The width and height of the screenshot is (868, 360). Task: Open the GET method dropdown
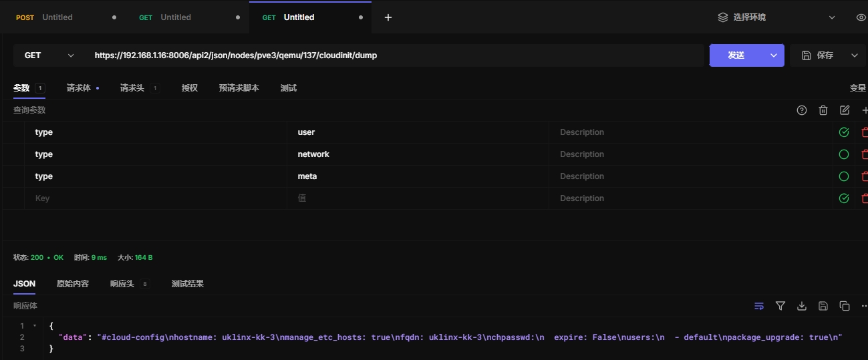click(49, 55)
